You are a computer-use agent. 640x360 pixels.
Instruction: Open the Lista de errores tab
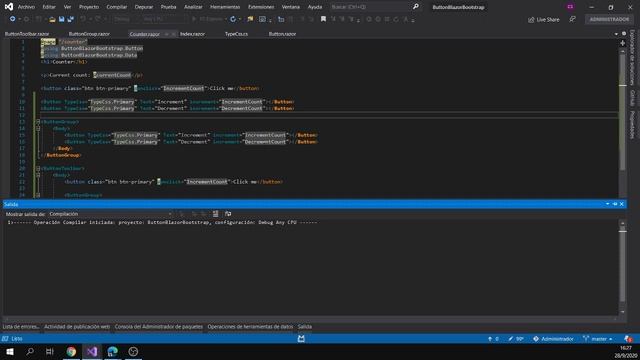tap(20, 327)
